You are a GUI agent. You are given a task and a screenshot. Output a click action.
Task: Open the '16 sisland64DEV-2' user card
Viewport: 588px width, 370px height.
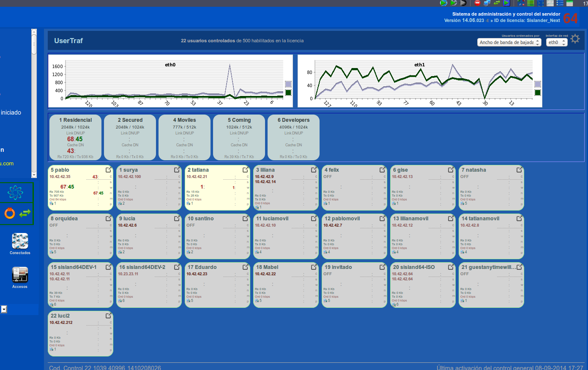[x=149, y=285]
